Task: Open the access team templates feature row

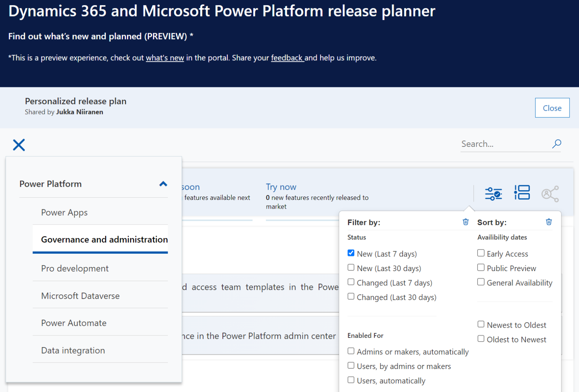Action: tap(260, 292)
